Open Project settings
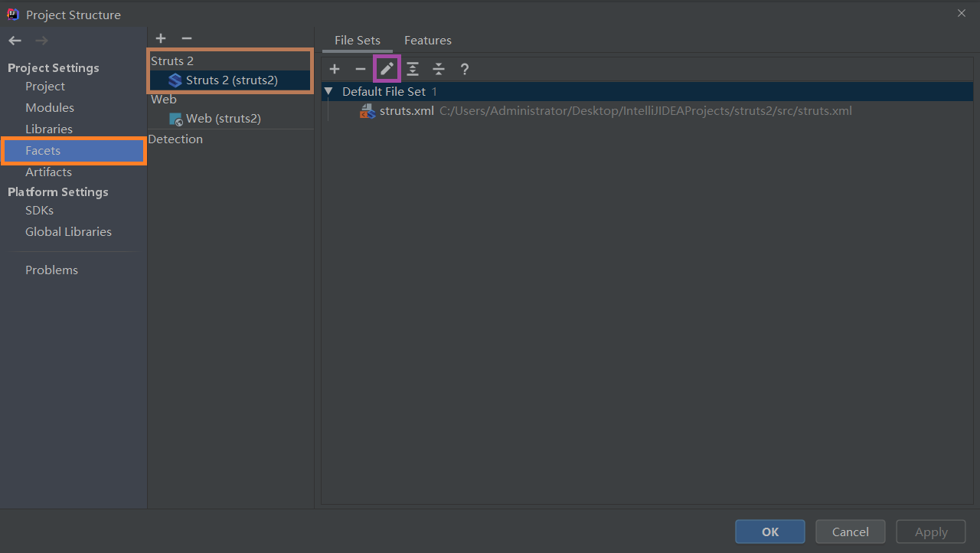Screen dimensions: 980x553 tap(45, 87)
